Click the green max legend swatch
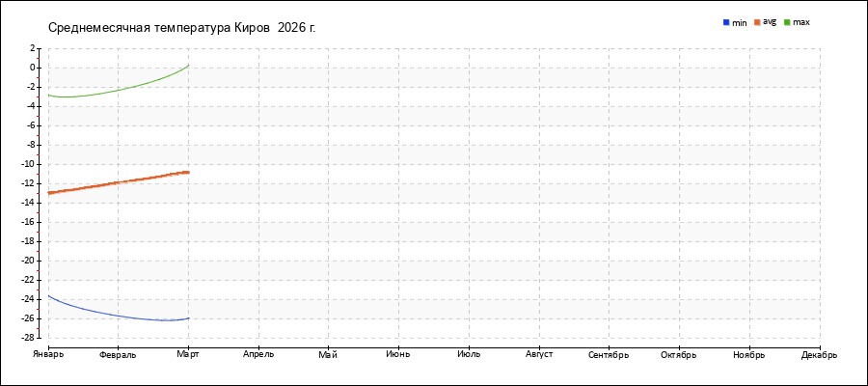The height and width of the screenshot is (386, 868). pyautogui.click(x=787, y=21)
